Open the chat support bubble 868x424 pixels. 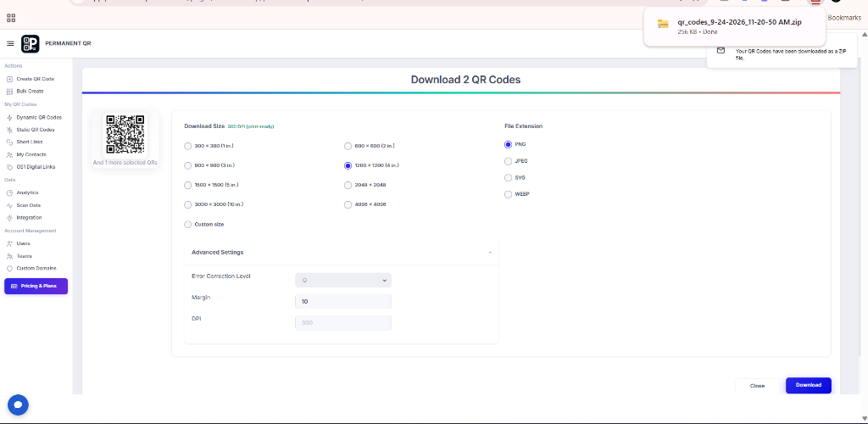pos(18,405)
